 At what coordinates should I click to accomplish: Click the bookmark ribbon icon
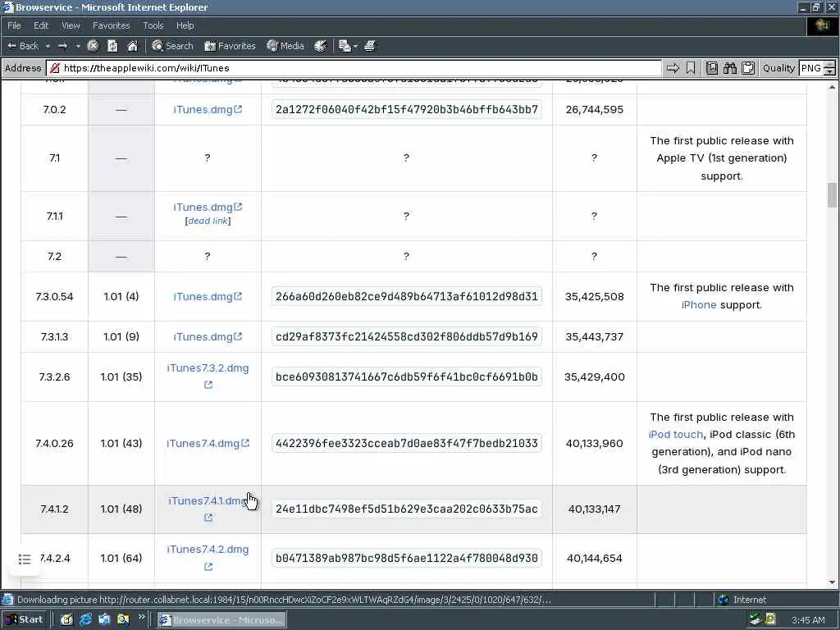tap(691, 68)
